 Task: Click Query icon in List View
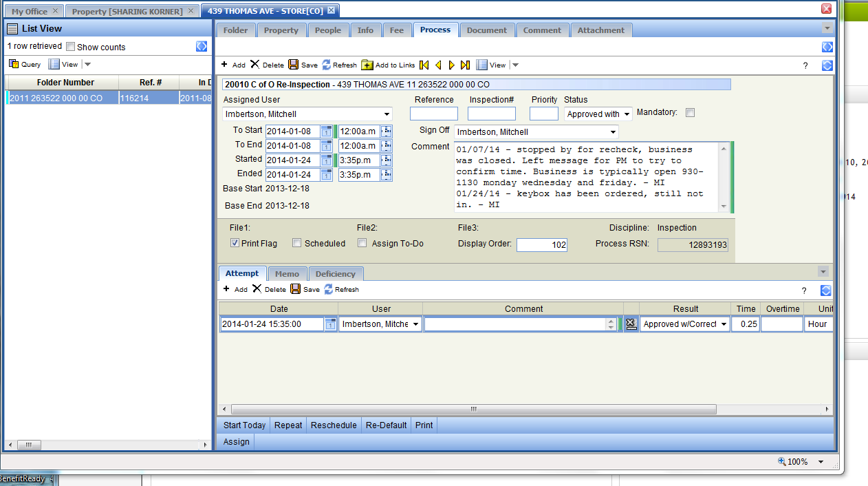click(14, 64)
